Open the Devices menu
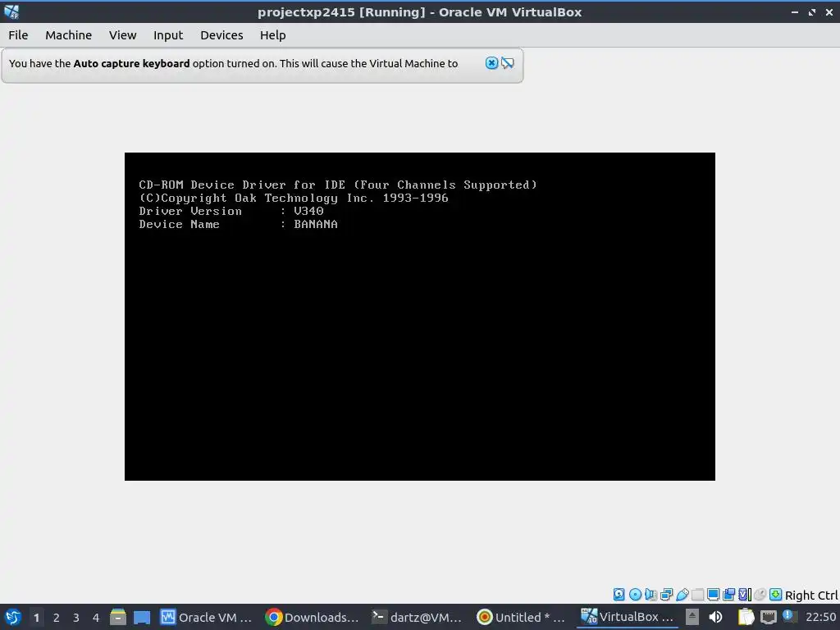 [221, 35]
